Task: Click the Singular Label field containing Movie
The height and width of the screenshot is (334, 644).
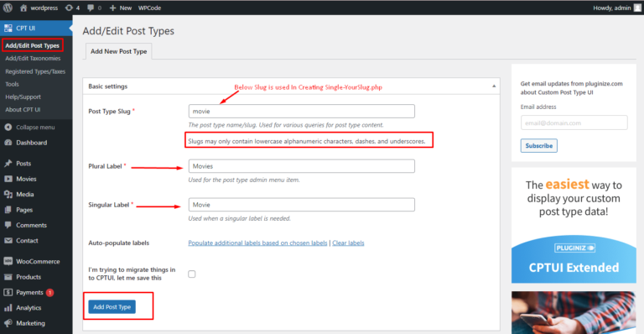Action: coord(302,205)
